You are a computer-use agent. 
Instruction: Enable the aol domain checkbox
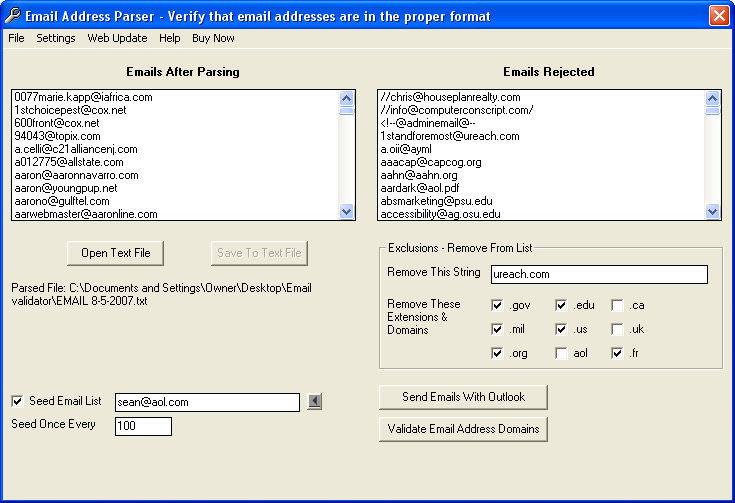click(x=561, y=353)
